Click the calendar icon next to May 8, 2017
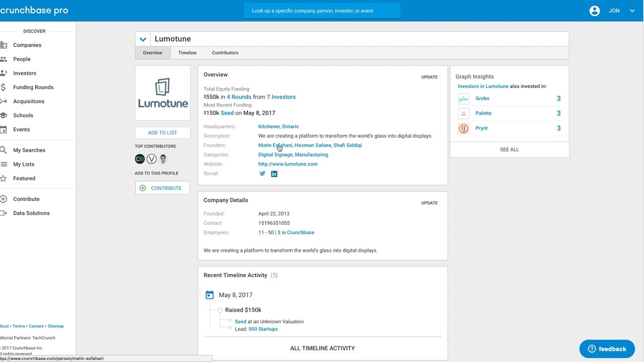 pyautogui.click(x=209, y=295)
